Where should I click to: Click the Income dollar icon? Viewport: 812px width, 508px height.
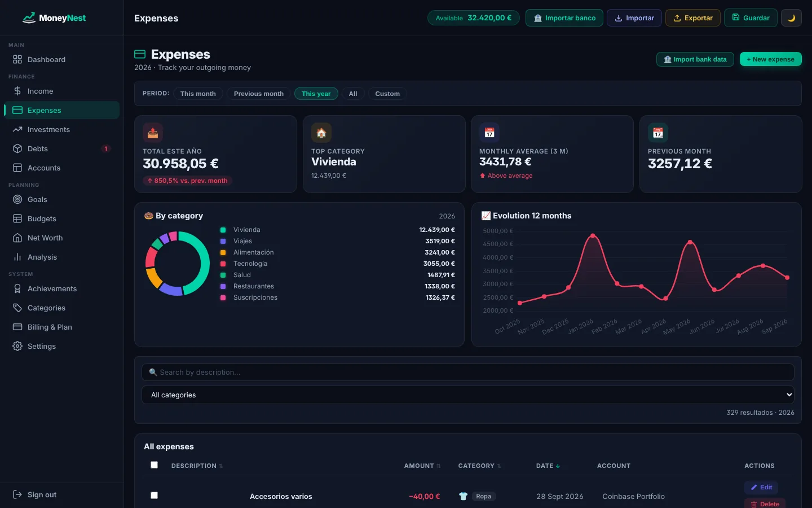point(17,91)
